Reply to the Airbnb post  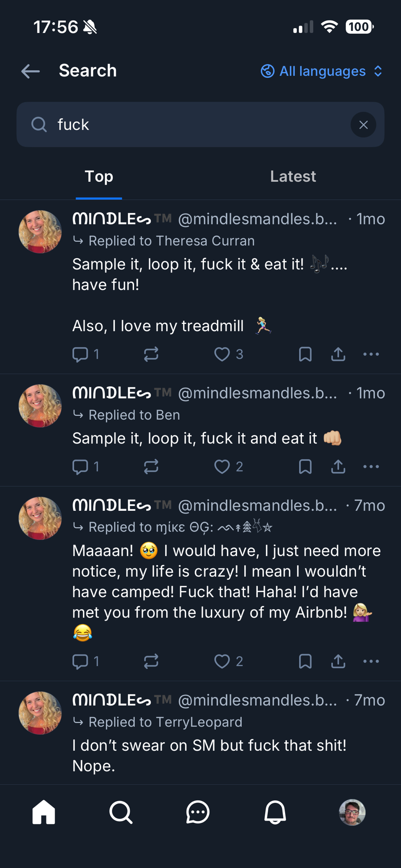(x=80, y=661)
